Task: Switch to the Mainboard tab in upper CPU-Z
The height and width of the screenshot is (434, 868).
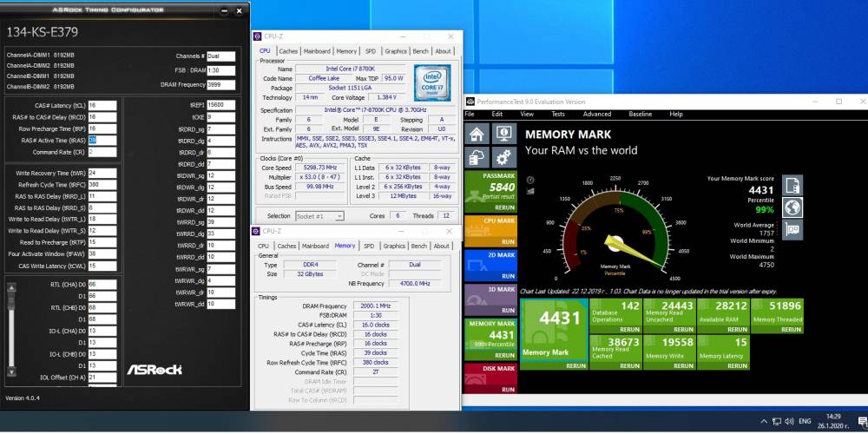Action: pos(317,51)
